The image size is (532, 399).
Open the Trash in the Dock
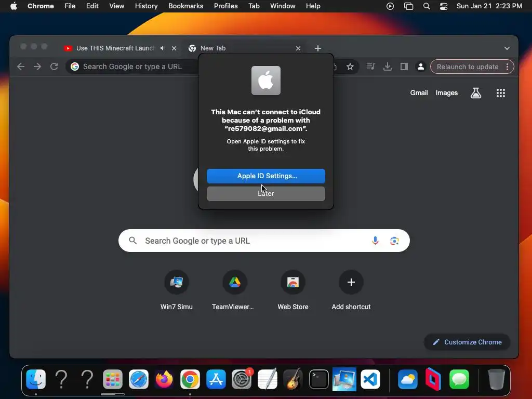pos(496,379)
